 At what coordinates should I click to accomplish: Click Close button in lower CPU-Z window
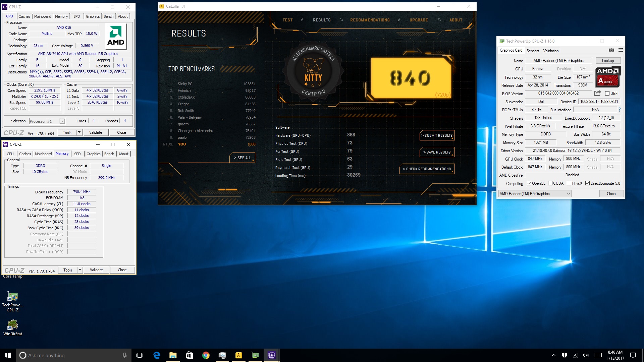[x=122, y=270]
